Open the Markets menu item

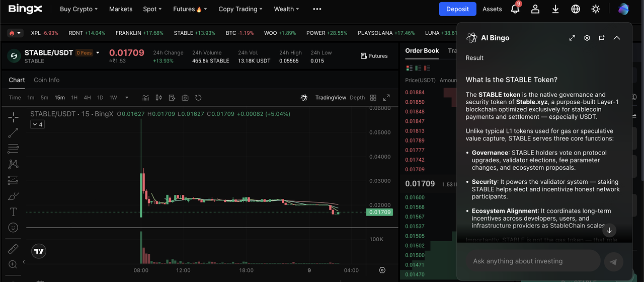pos(121,9)
